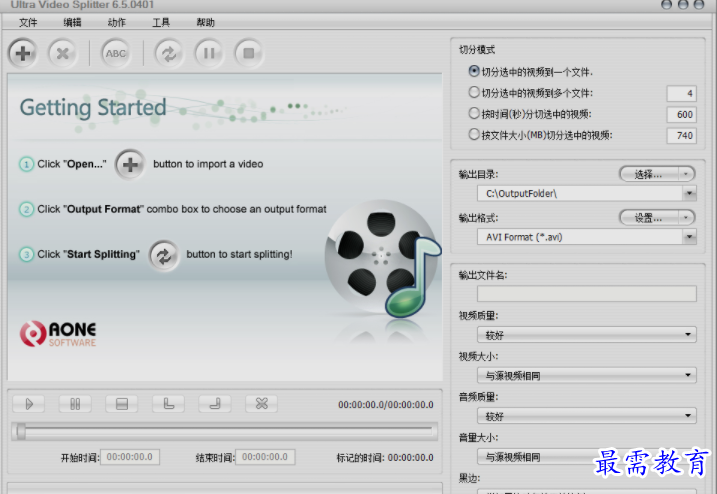Pause splitting with the toolbar pause button

tap(209, 53)
